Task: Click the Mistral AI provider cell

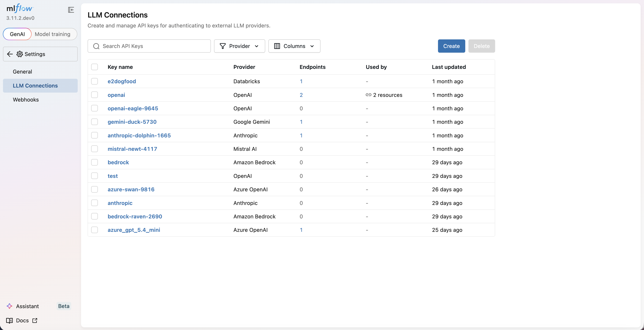Action: 245,149
